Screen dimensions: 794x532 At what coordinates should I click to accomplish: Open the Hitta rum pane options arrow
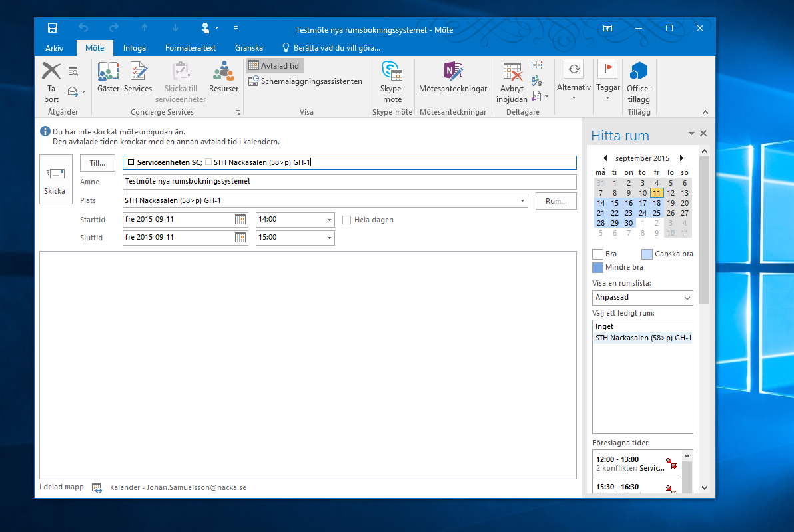[691, 133]
